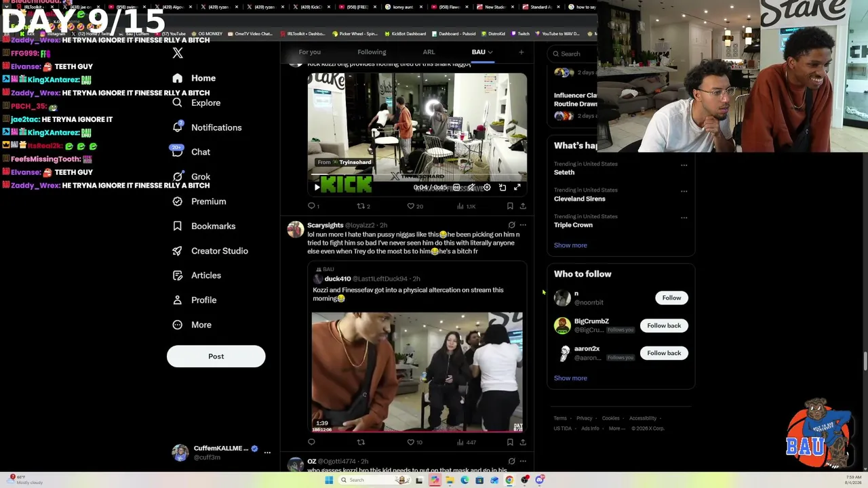Follow back BigCrumbZ
Viewport: 868px width, 488px height.
tap(664, 326)
